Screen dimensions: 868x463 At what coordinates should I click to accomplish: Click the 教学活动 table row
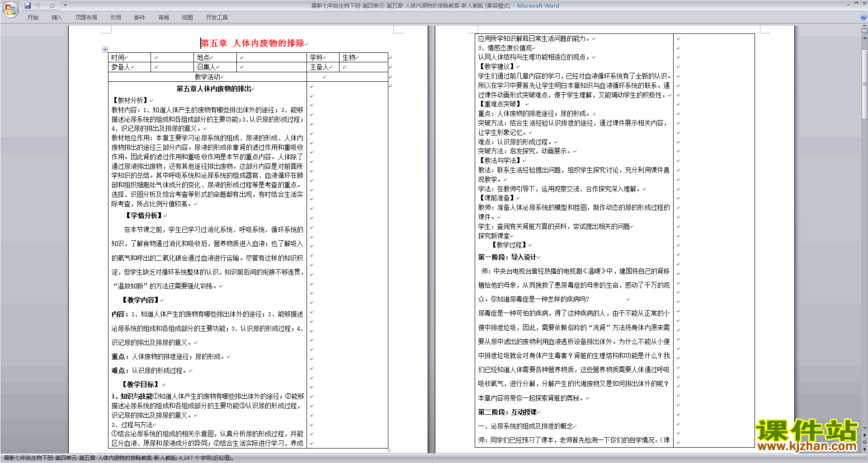point(208,77)
